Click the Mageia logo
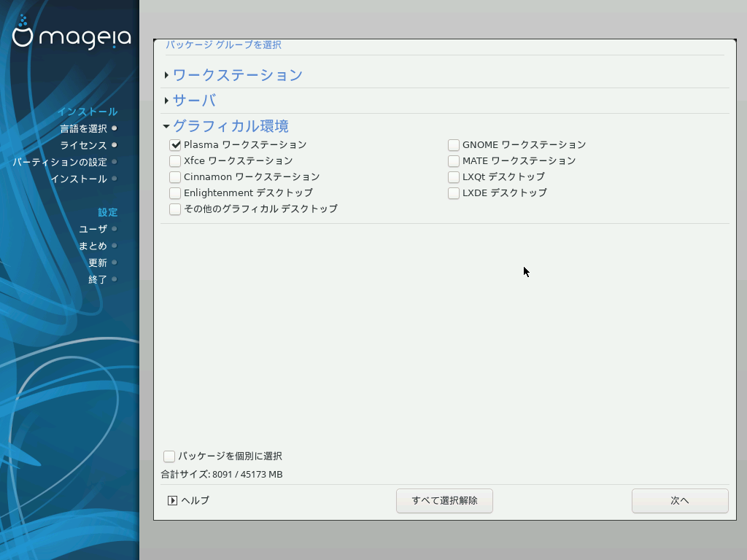Viewport: 747px width, 560px height. [71, 32]
